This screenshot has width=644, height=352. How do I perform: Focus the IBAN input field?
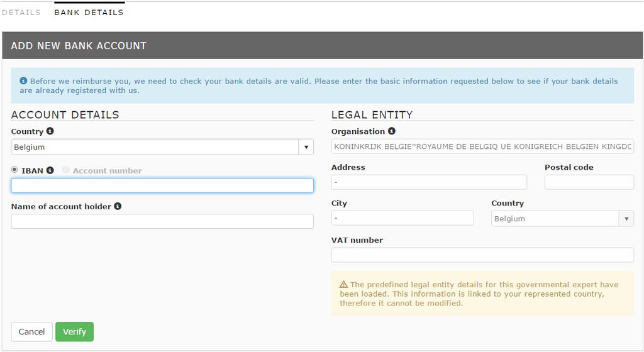click(x=162, y=185)
